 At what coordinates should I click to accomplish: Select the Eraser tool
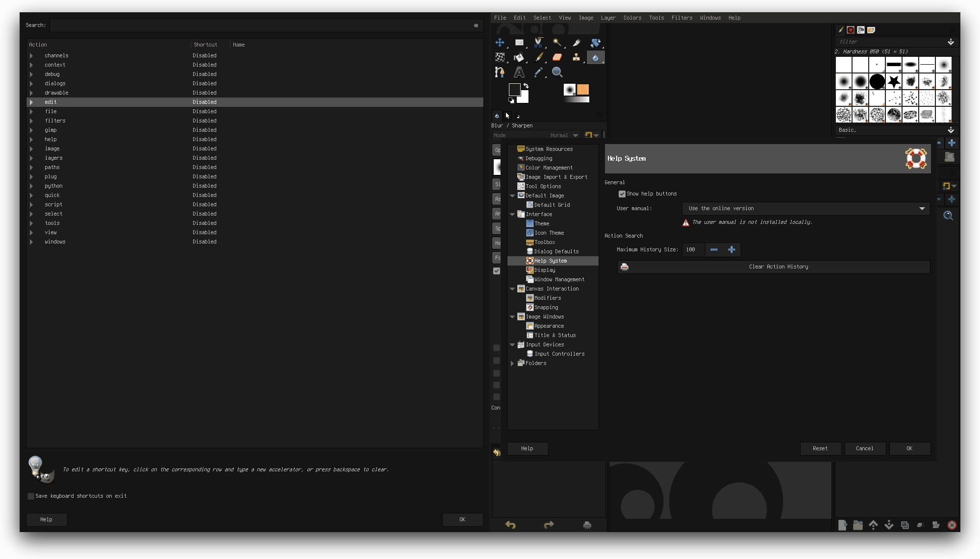click(x=557, y=57)
